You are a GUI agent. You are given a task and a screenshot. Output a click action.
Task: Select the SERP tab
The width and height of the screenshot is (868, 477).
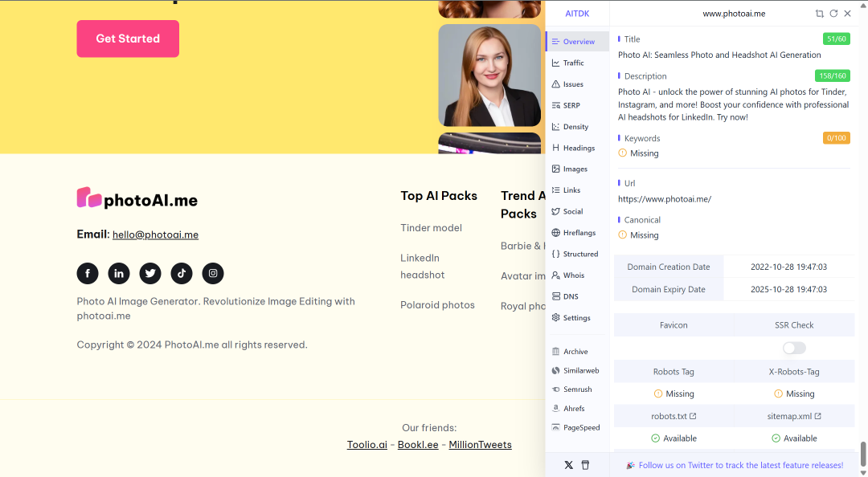(577, 106)
